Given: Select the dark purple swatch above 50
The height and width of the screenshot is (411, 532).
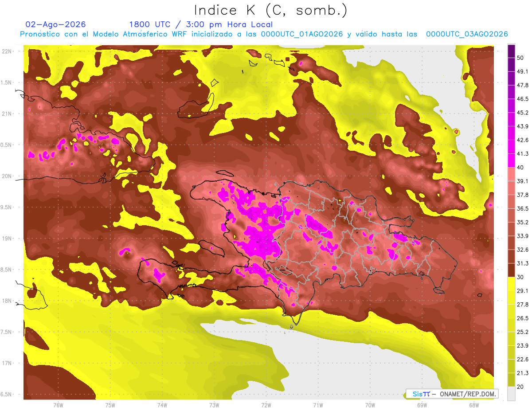Looking at the screenshot, I should (511, 51).
